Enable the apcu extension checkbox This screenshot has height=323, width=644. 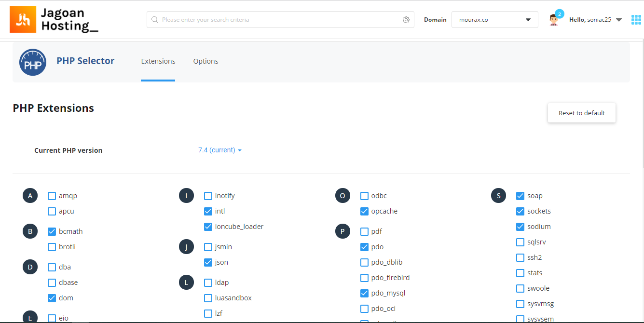click(x=52, y=211)
